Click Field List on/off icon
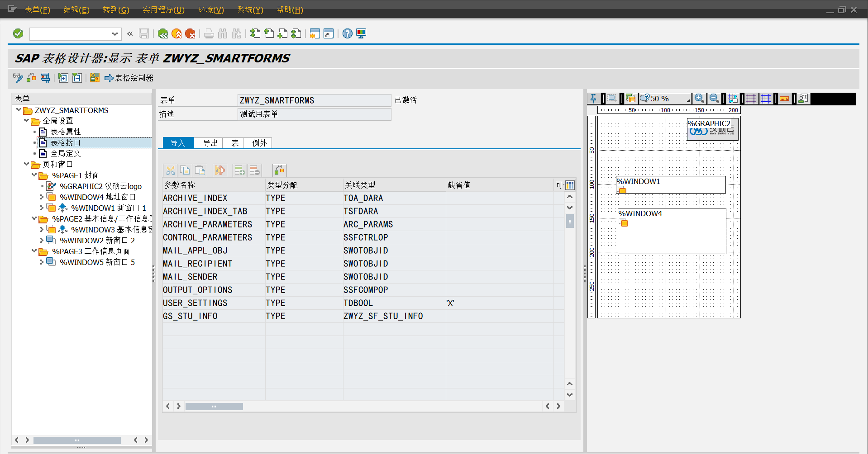868x454 pixels. click(x=95, y=78)
